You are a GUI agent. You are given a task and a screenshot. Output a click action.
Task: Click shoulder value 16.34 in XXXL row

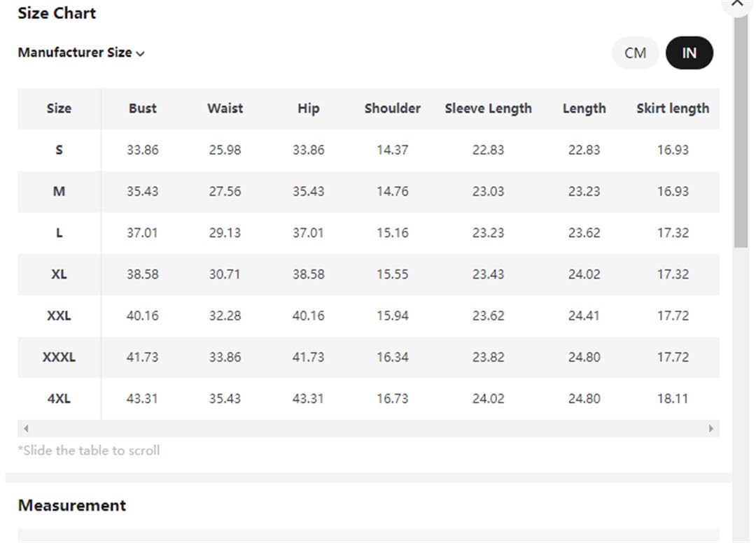point(393,357)
